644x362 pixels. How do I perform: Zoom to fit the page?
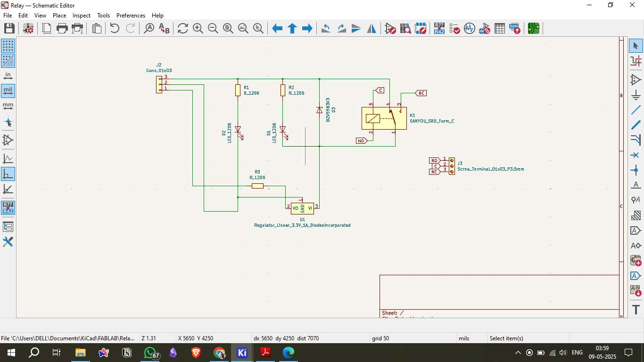click(x=228, y=28)
